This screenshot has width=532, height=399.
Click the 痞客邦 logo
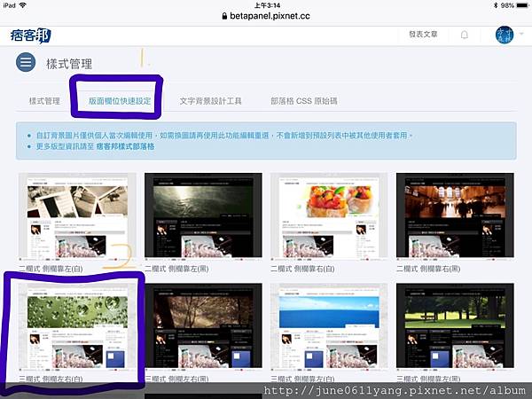pyautogui.click(x=31, y=35)
